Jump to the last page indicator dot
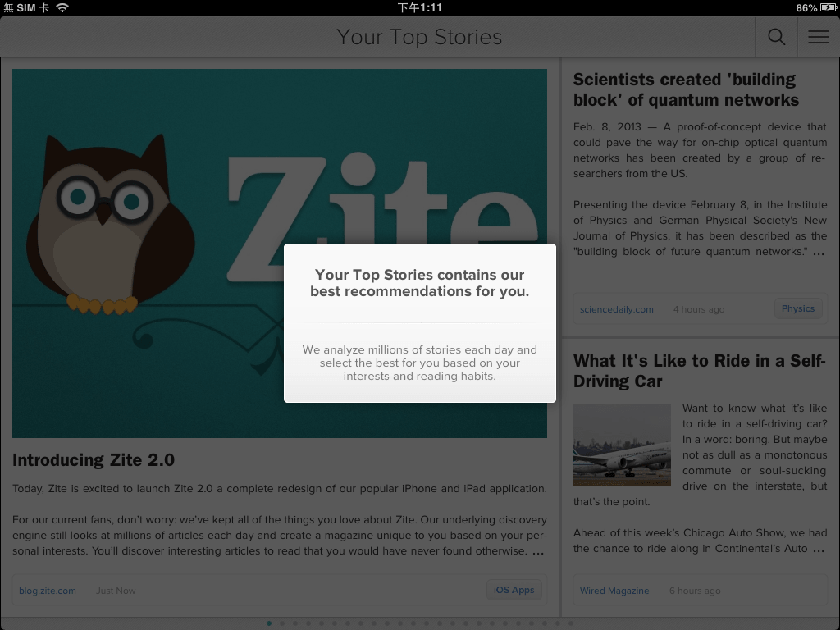 point(571,623)
